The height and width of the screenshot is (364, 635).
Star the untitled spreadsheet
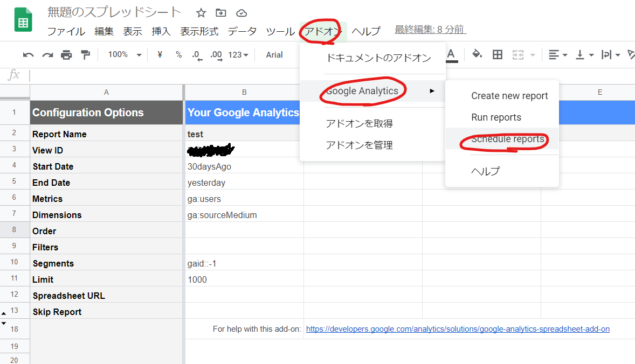201,13
